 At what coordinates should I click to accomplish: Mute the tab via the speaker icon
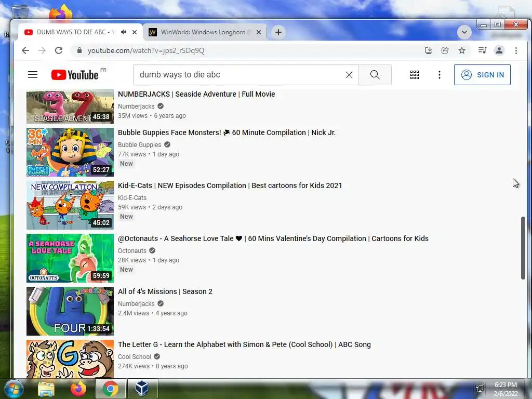[124, 32]
